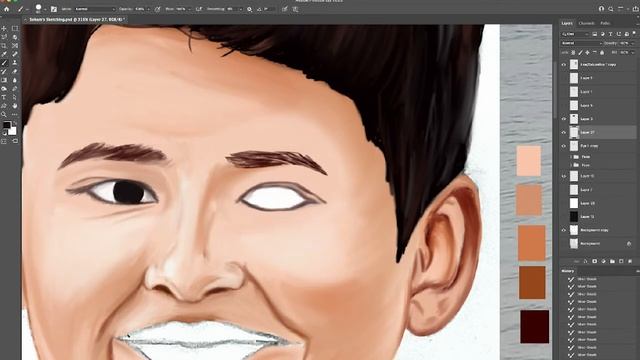Switch to the Channels tab
Screen dimensions: 640x360
click(587, 23)
